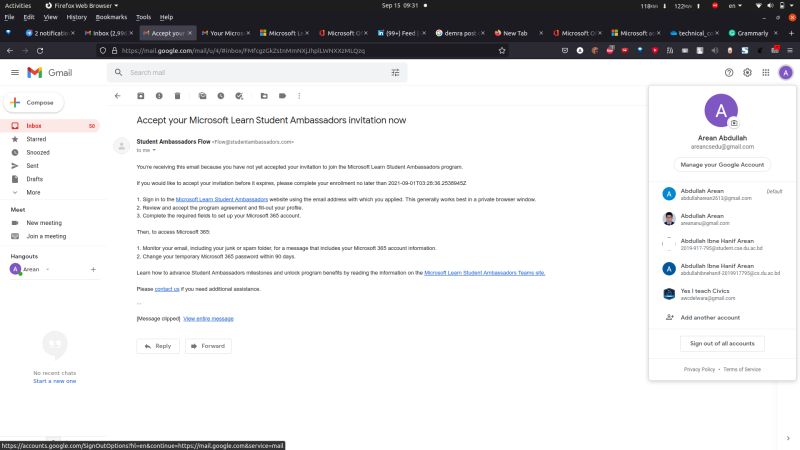Sign out of all accounts
Image resolution: width=800 pixels, height=450 pixels.
click(x=722, y=343)
